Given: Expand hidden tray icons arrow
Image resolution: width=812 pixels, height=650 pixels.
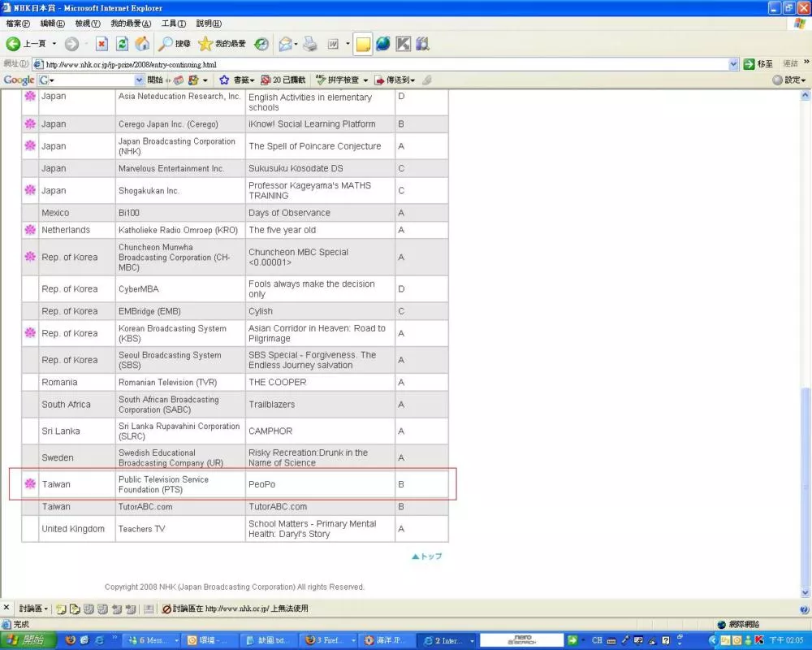Looking at the screenshot, I should (713, 640).
